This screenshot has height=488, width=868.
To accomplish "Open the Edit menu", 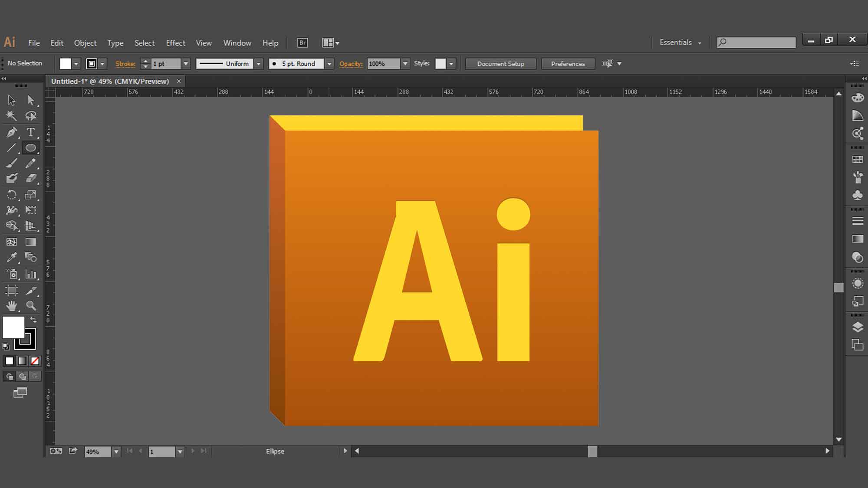I will pos(57,43).
